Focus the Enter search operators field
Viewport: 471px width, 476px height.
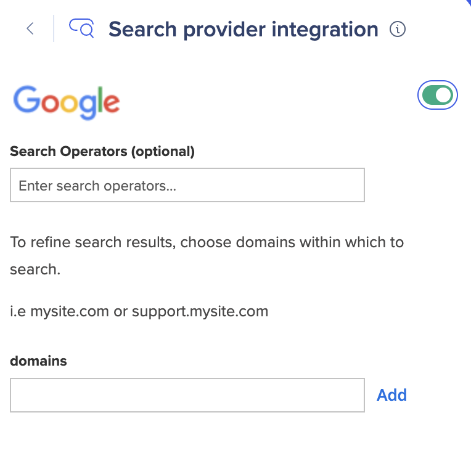pos(187,185)
